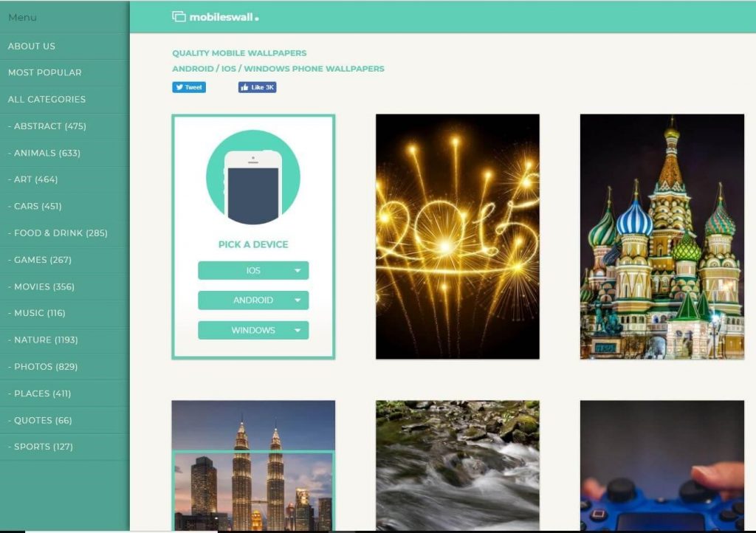Open the Movies (356) category
The image size is (756, 533).
(65, 286)
